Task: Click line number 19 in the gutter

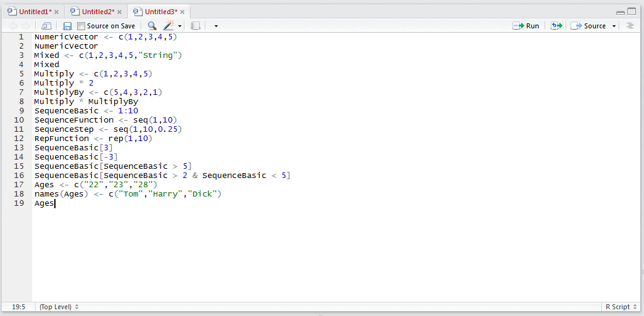Action: point(19,203)
